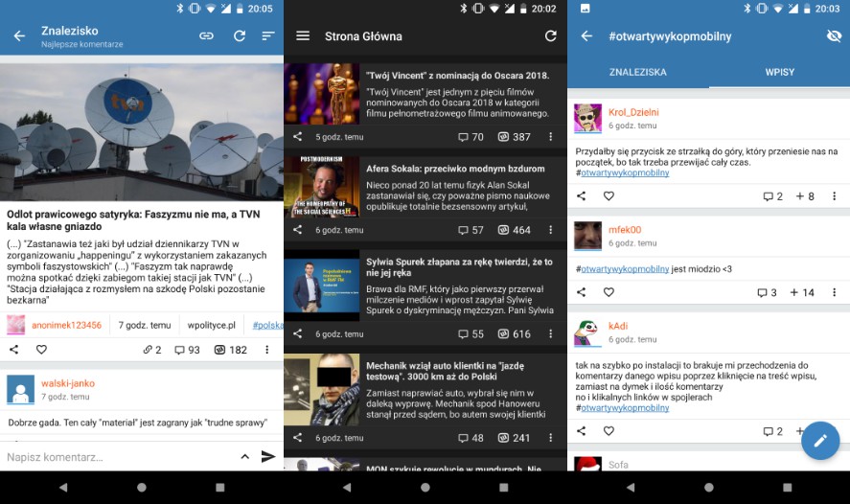Open hamburger menu on Strona Główna
850x504 pixels.
click(x=303, y=35)
